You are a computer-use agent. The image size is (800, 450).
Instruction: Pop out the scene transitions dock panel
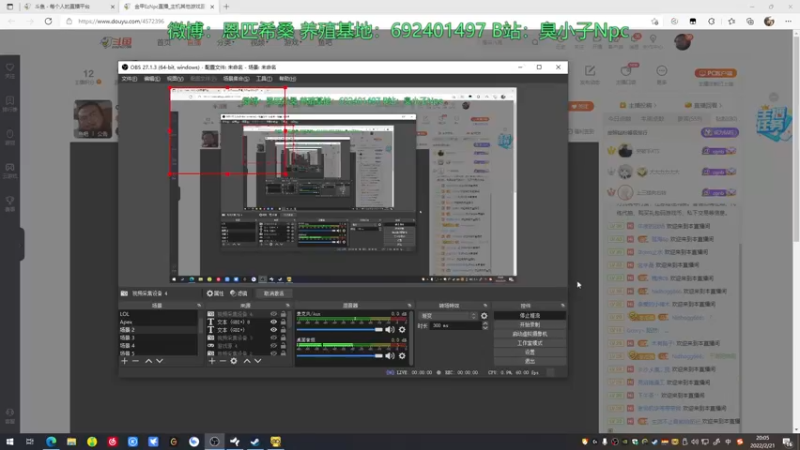pyautogui.click(x=485, y=306)
